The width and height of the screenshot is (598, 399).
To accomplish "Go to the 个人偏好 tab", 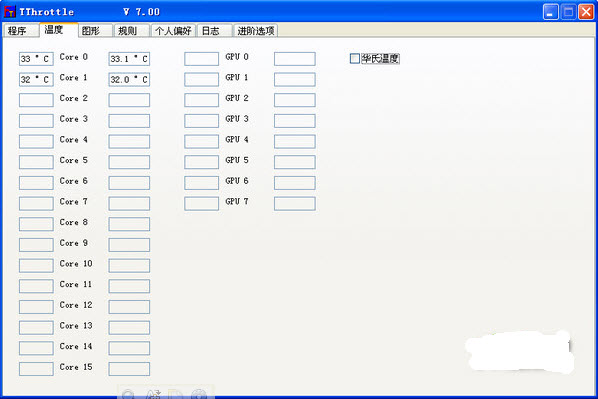I will 173,31.
